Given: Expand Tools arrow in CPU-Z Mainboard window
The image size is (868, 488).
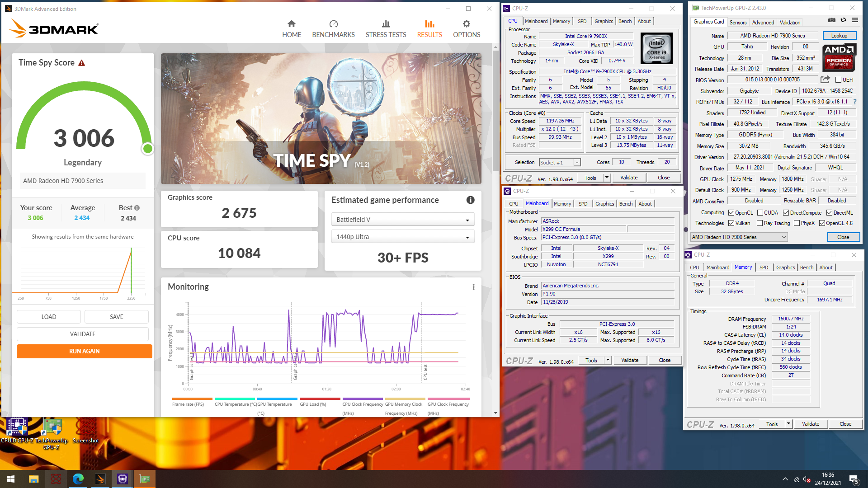Looking at the screenshot, I should [x=608, y=360].
